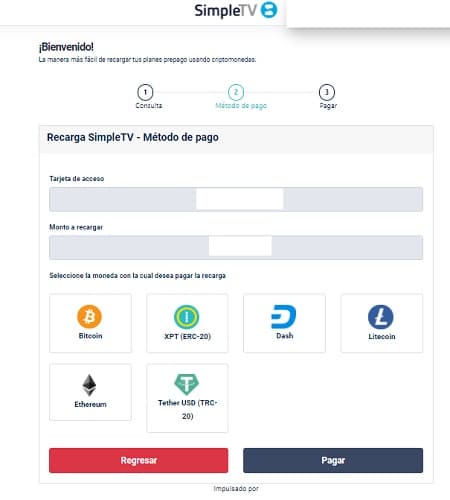Click the Ethereum option label
Screen dimensions: 450x500
coord(90,404)
